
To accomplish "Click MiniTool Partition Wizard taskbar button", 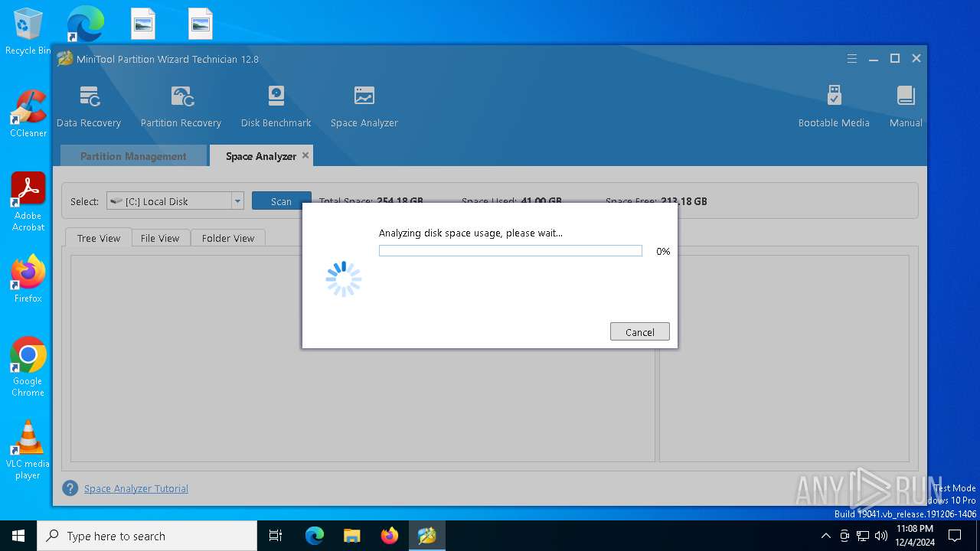I will tap(427, 536).
